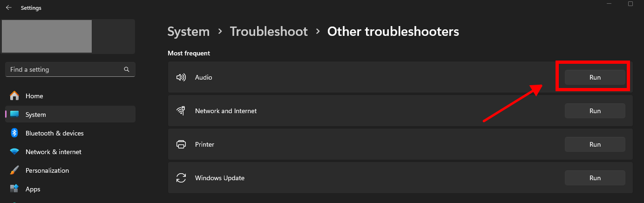Click the Home house icon
The width and height of the screenshot is (644, 203).
14,96
